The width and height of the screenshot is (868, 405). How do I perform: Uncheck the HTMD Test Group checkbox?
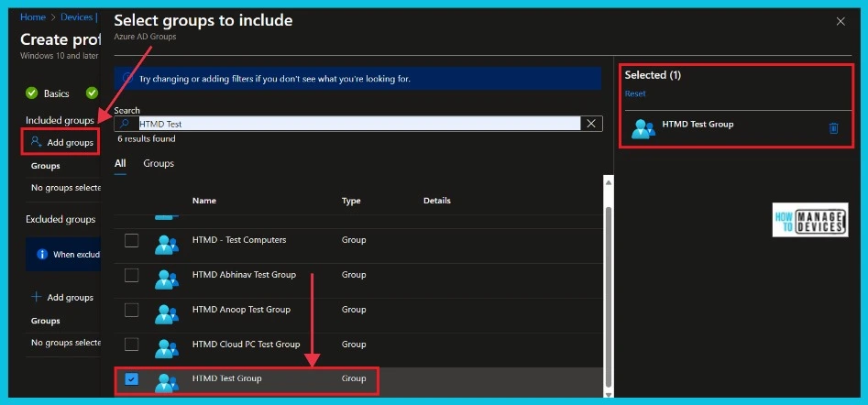tap(132, 379)
